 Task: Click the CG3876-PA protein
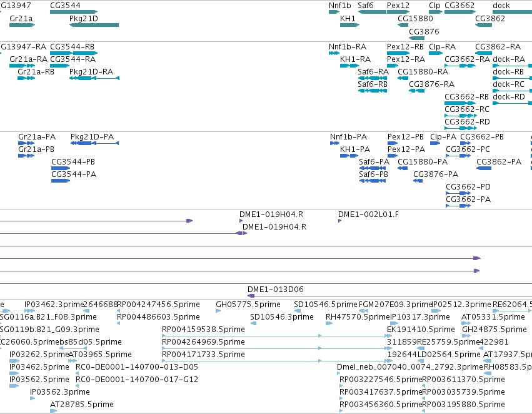(x=418, y=181)
